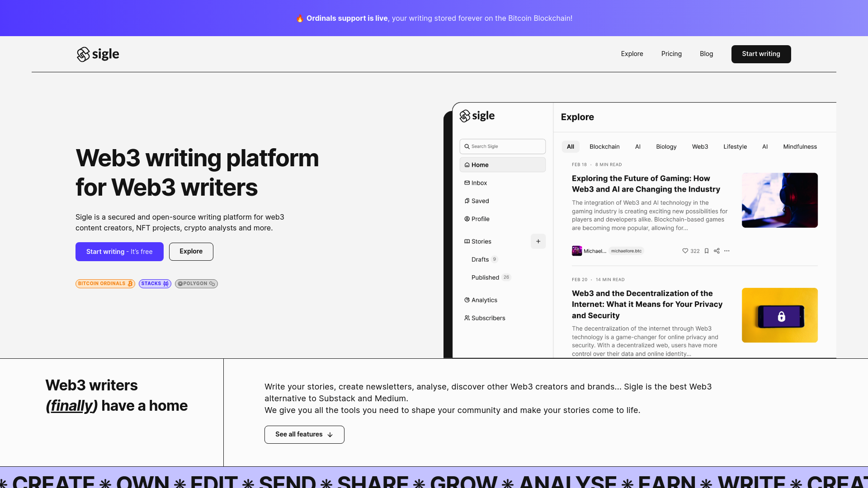This screenshot has width=868, height=488.
Task: Click the Explore button on hero
Action: [x=191, y=251]
